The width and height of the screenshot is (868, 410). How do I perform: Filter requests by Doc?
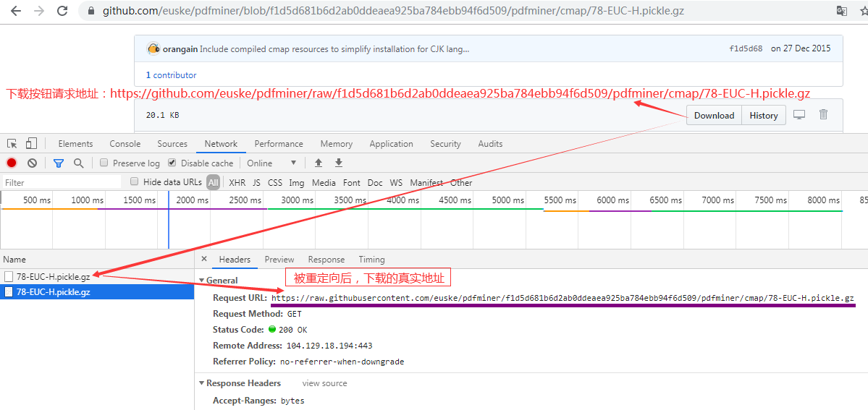375,183
